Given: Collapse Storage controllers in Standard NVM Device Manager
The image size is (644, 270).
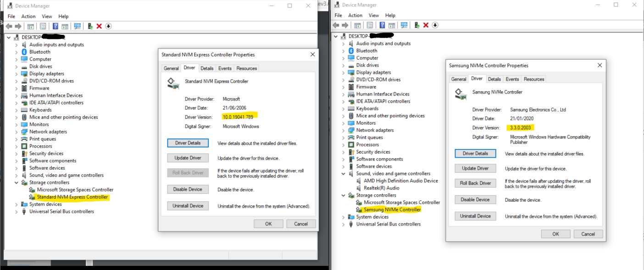Looking at the screenshot, I should coord(17,182).
